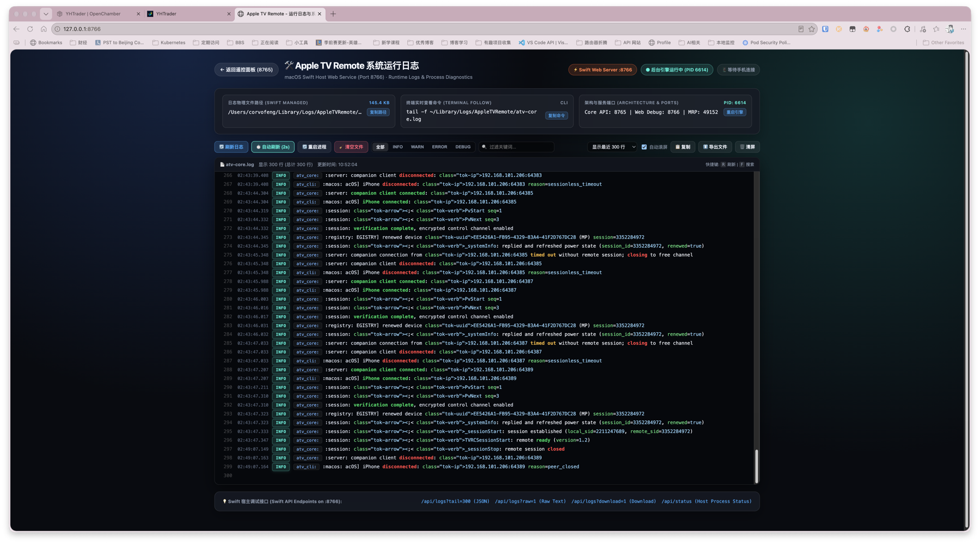Click 复制路径 copy path button
Viewport: 980px width, 544px height.
point(378,112)
